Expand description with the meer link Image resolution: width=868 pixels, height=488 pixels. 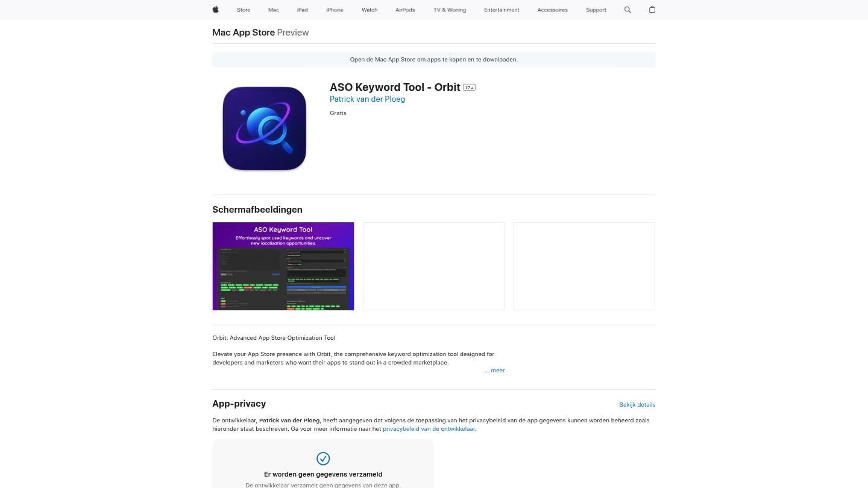497,371
